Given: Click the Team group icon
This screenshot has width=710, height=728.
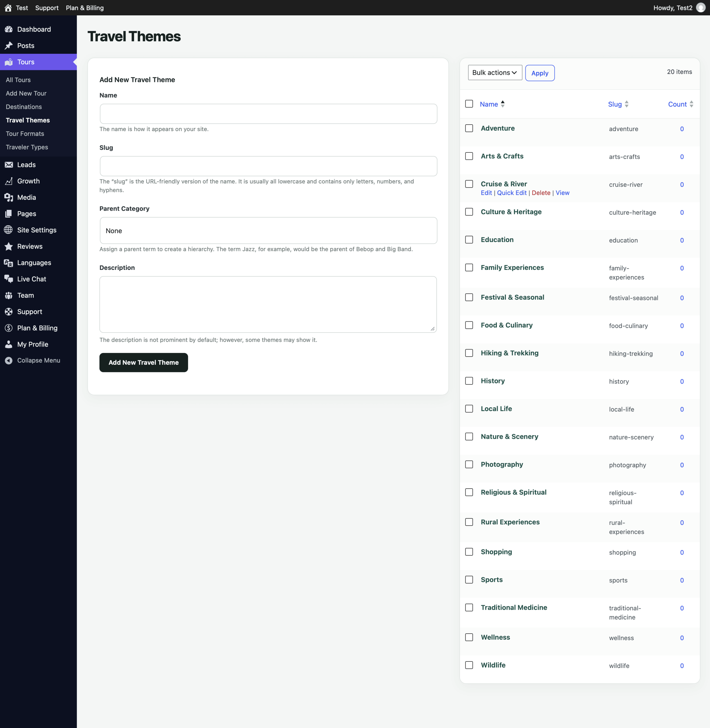Looking at the screenshot, I should tap(9, 295).
